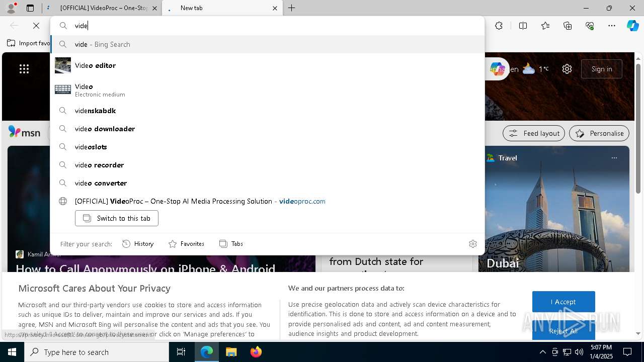Open the network icon in tray
The image size is (644, 362).
567,352
